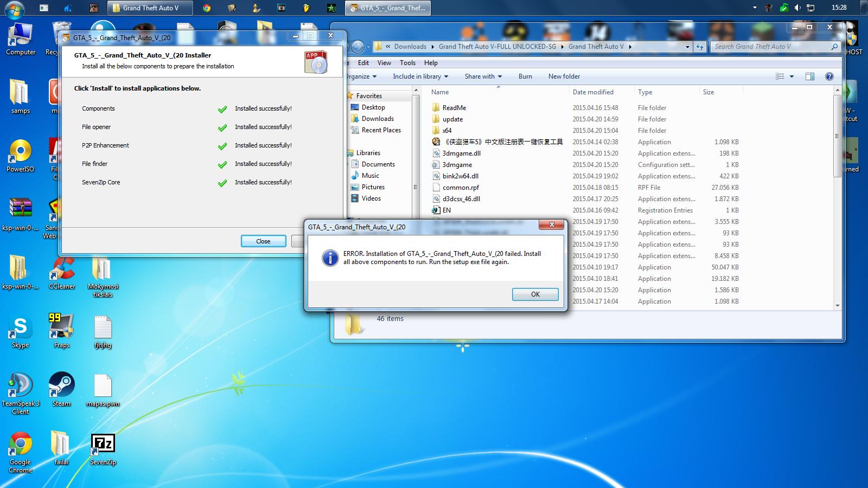Toggle the preview pane button
Image resolution: width=868 pixels, height=488 pixels.
point(810,76)
